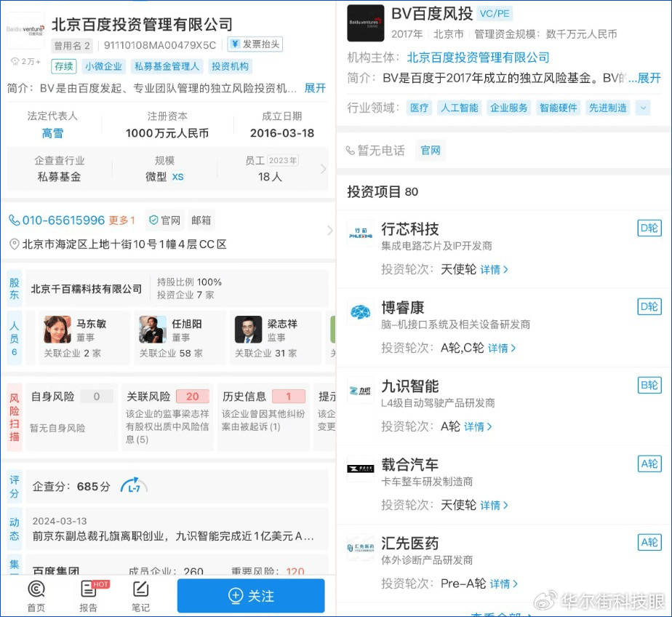Screen dimensions: 672x617
Task: Open 九识智能 logo icon
Action: pyautogui.click(x=361, y=390)
